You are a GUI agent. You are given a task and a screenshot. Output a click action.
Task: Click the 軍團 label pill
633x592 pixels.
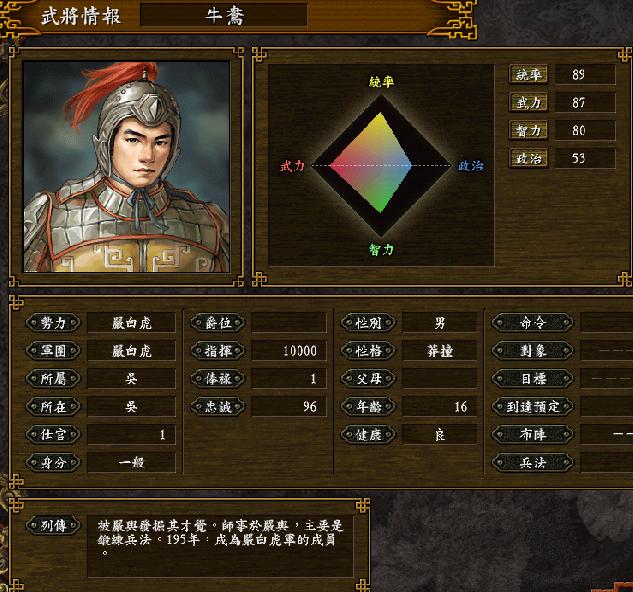[53, 351]
